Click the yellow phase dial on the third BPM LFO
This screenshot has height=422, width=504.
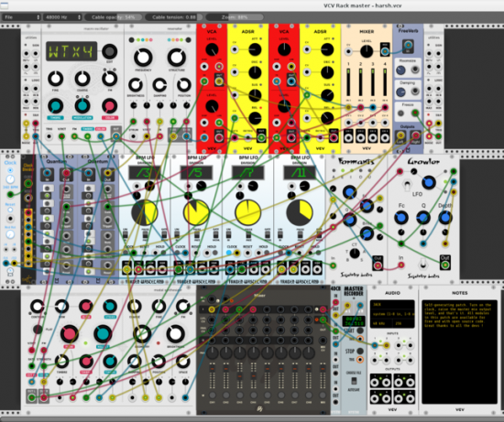tap(247, 212)
